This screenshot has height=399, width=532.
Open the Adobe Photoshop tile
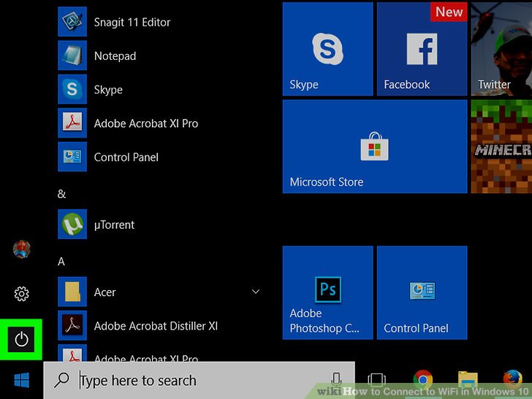click(327, 293)
